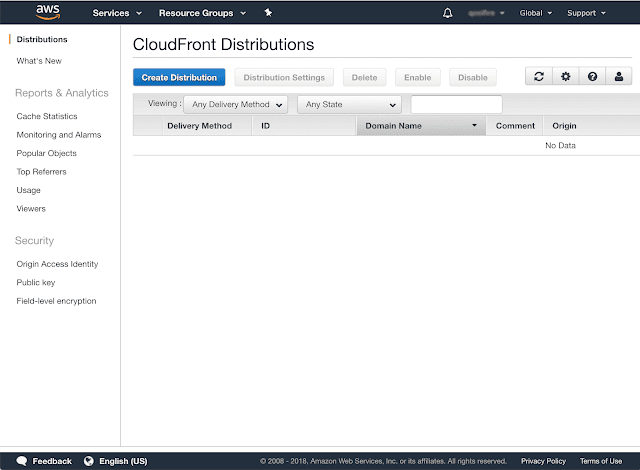Click the language globe icon
This screenshot has width=640, height=470.
click(89, 461)
